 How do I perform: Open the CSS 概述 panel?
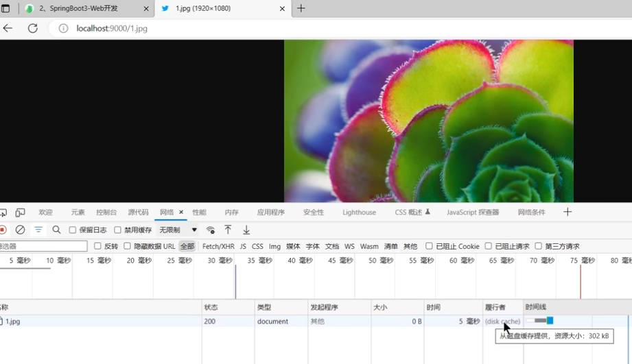(412, 213)
